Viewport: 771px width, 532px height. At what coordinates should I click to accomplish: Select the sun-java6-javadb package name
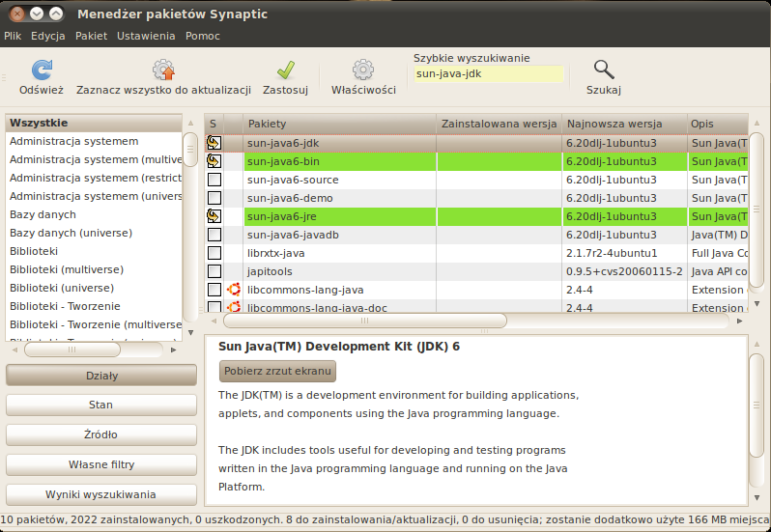(x=293, y=235)
